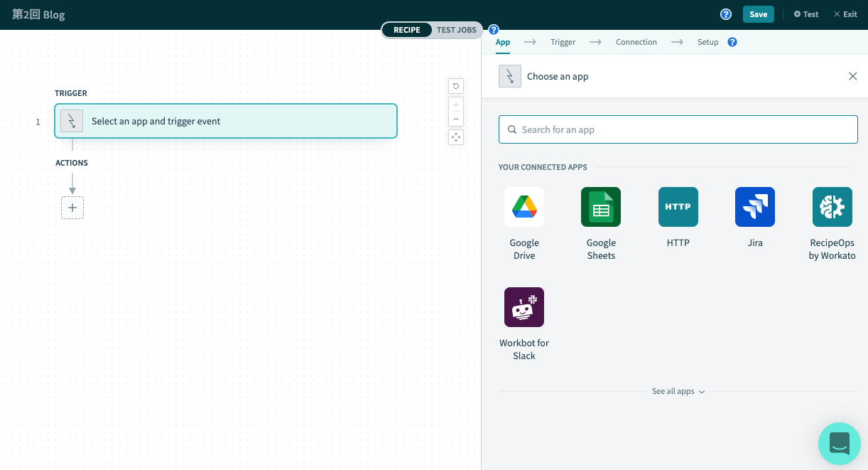Click the lightning icon beside Choose an app
Screen dimensions: 868x470
pos(510,76)
